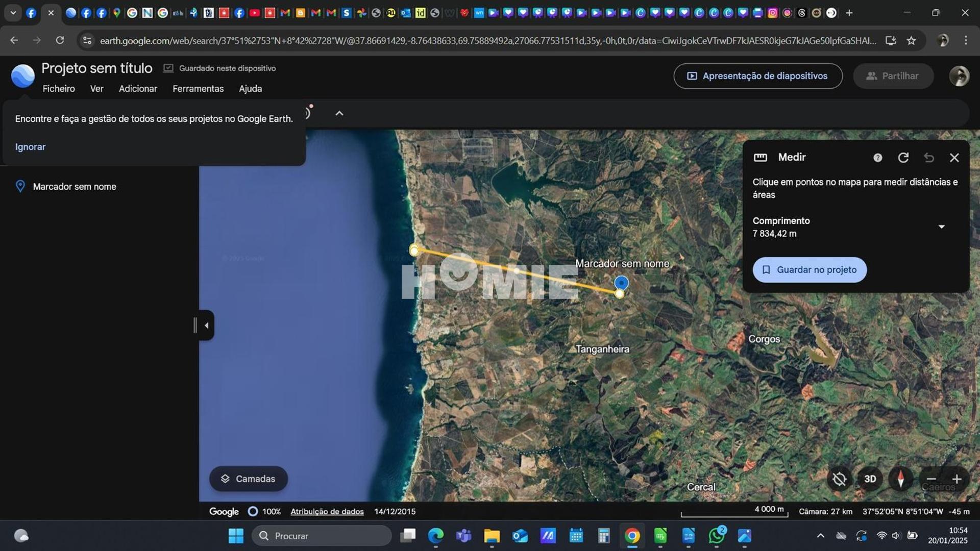Expand the Comprimento units dropdown
Viewport: 980px width, 551px height.
pos(941,227)
